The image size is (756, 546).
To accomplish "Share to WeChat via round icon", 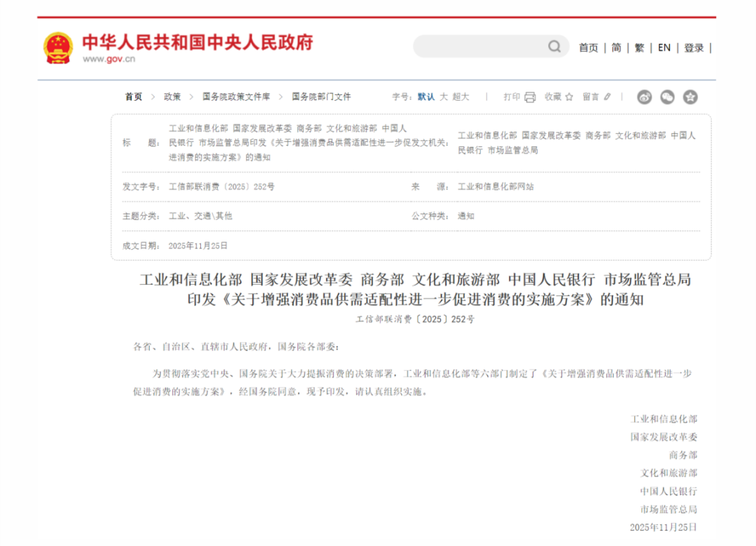I will click(x=667, y=97).
